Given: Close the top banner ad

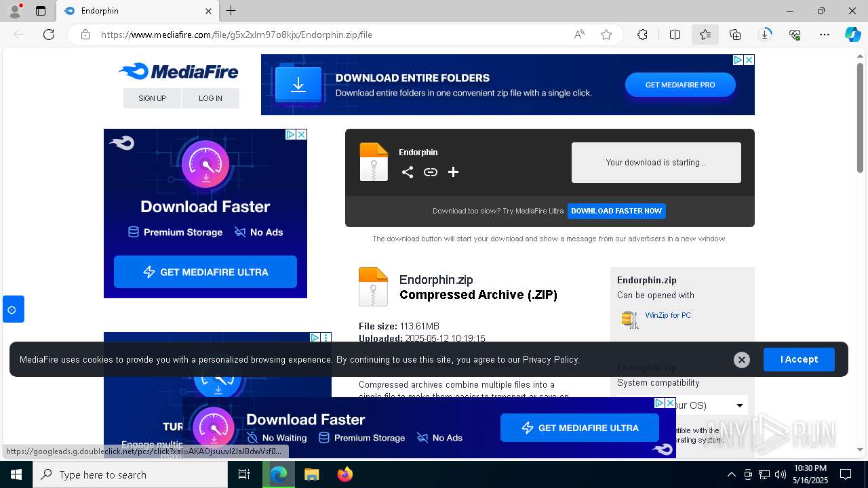Looking at the screenshot, I should 749,60.
